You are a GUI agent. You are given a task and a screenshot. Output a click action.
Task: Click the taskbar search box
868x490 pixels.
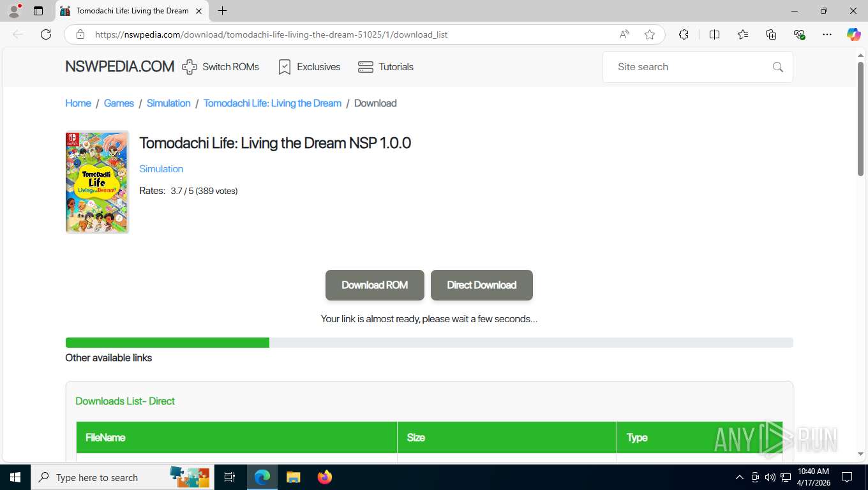[121, 477]
